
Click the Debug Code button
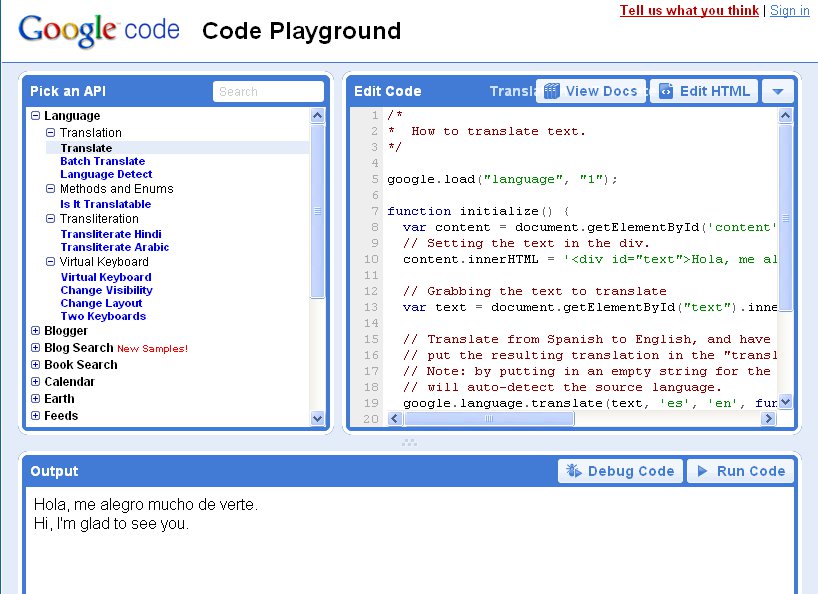coord(620,471)
